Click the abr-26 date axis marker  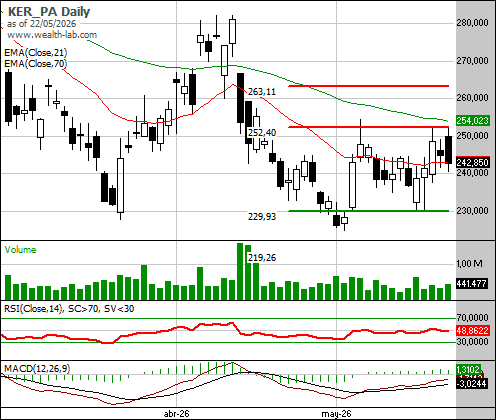(176, 414)
